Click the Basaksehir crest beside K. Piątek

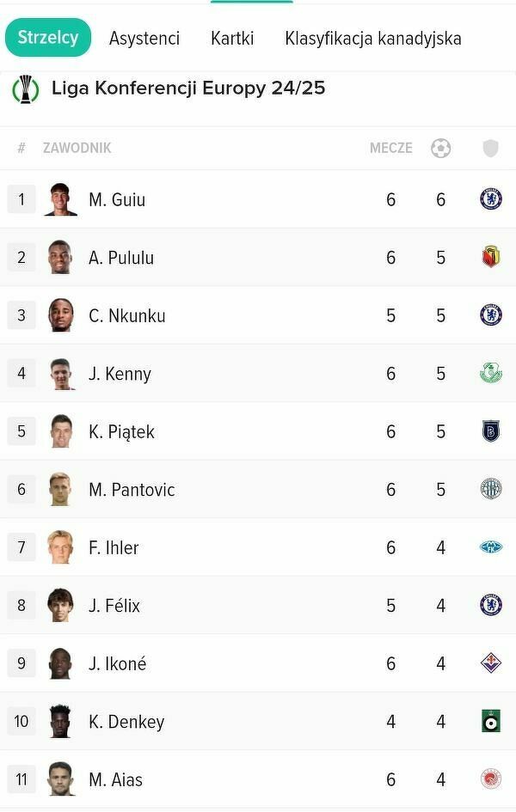tap(490, 431)
